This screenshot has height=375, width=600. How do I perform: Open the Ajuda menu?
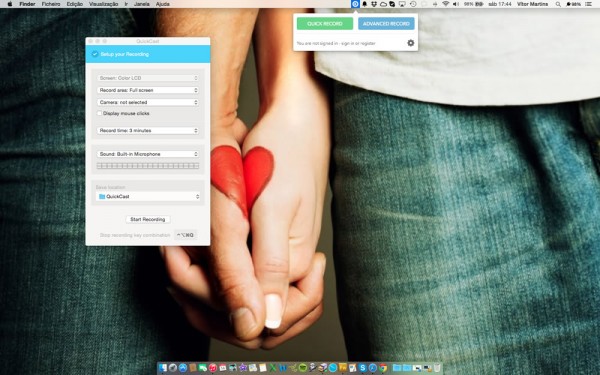[x=163, y=4]
